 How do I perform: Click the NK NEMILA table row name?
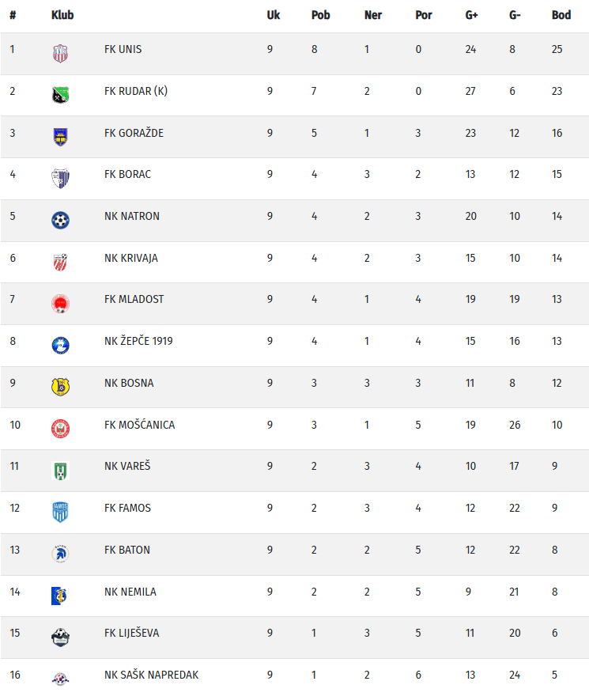(130, 592)
